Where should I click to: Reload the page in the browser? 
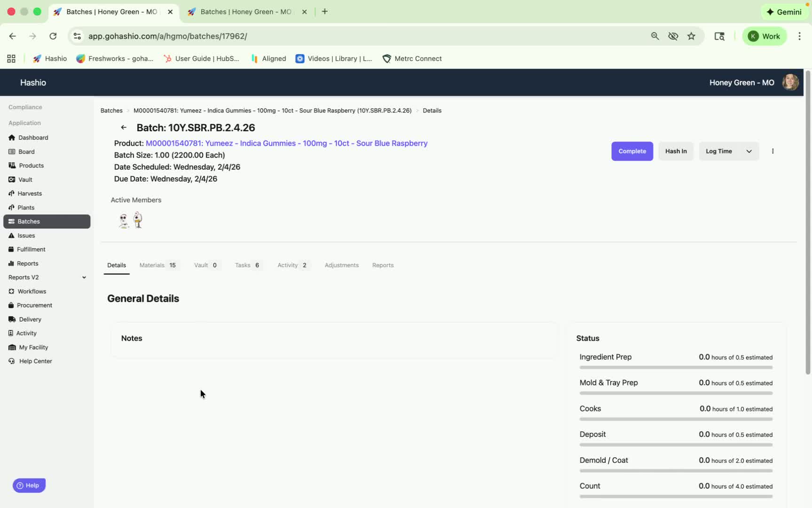pos(53,36)
